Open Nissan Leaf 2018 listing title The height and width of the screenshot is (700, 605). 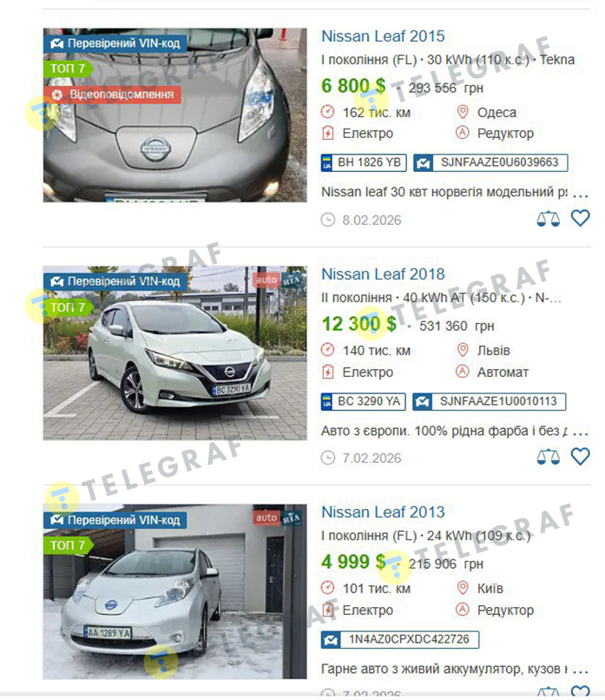pos(383,274)
